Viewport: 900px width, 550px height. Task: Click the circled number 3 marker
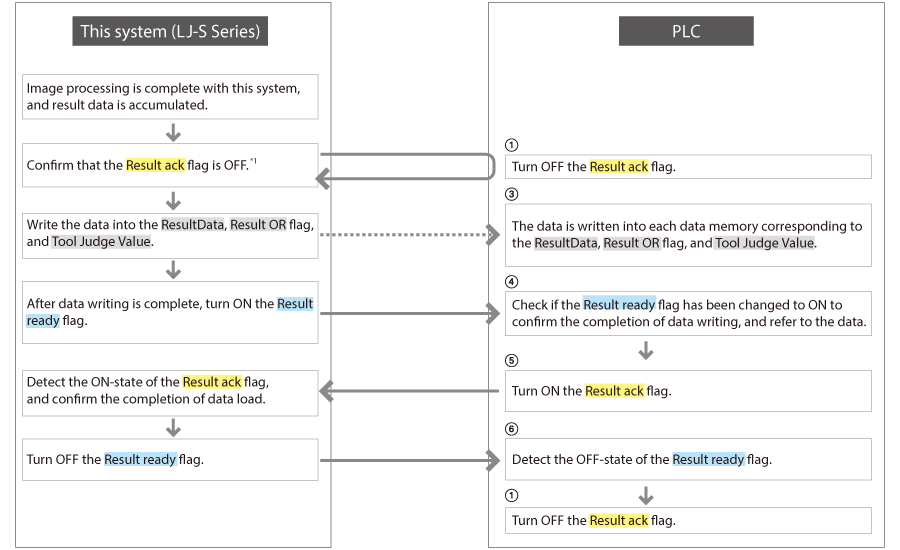[512, 193]
